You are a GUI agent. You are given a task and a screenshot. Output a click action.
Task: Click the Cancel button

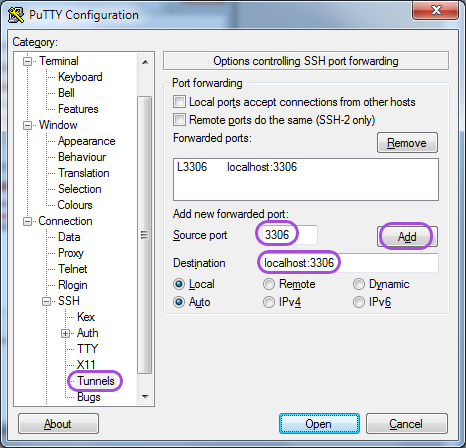407,424
